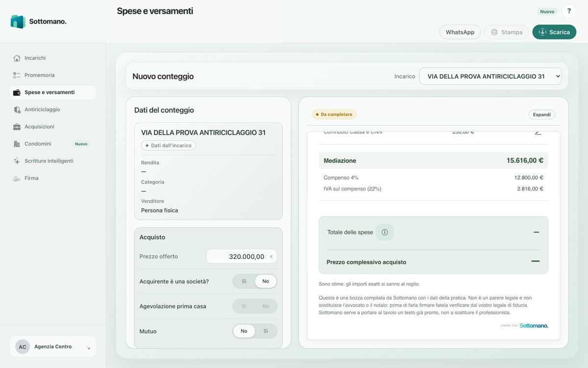The image size is (588, 368).
Task: Click the IVA sul compenso (22%) label
Action: point(352,188)
